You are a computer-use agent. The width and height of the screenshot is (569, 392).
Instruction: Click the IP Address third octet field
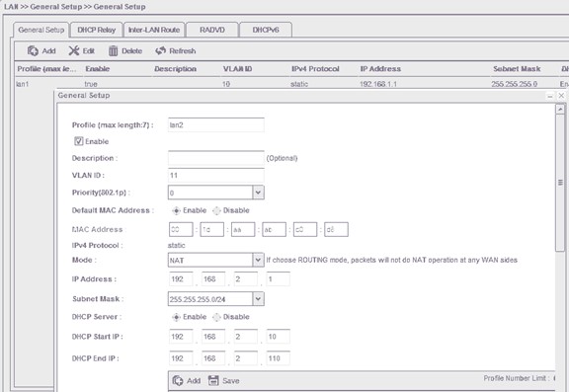coord(246,279)
